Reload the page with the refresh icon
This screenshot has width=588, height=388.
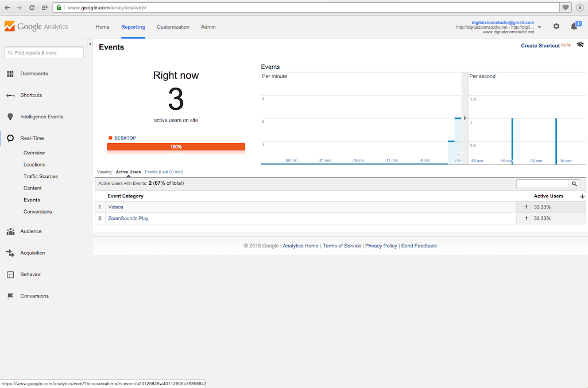click(x=32, y=7)
